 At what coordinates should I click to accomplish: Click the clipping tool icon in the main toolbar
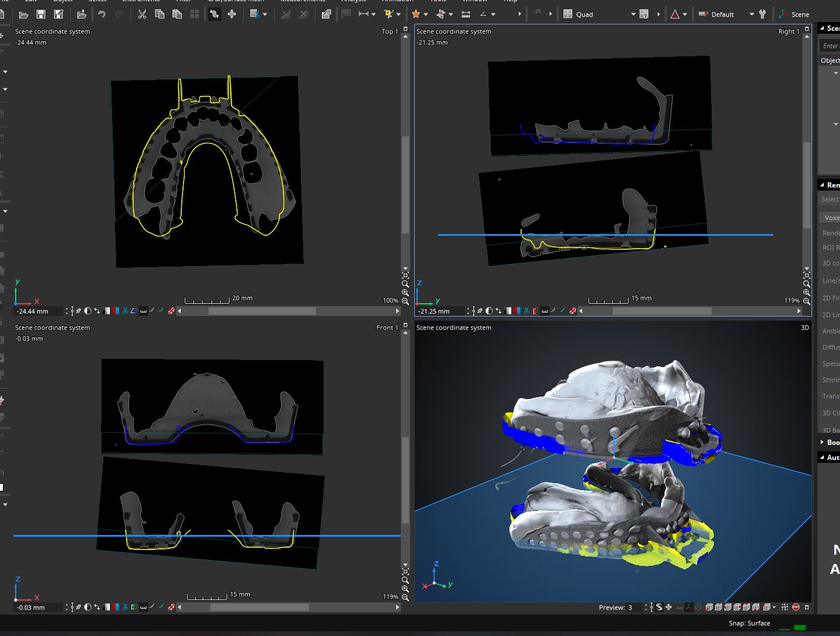pos(254,15)
